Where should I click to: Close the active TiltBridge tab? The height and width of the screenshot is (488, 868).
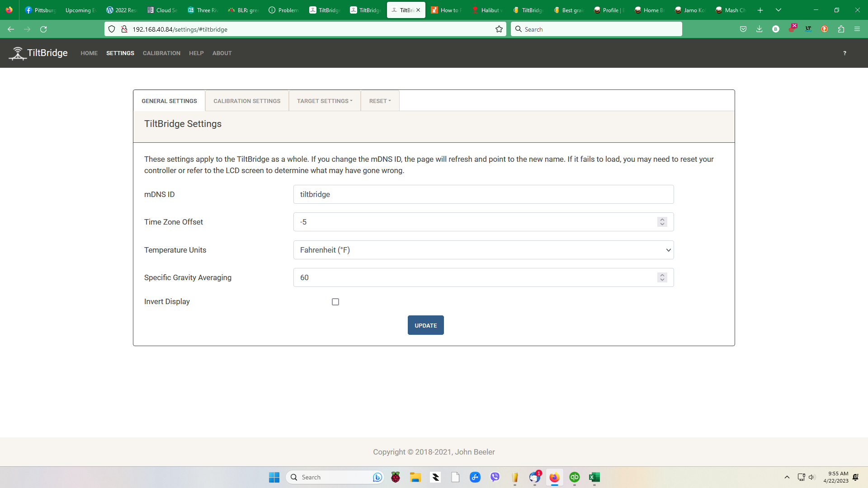point(418,10)
